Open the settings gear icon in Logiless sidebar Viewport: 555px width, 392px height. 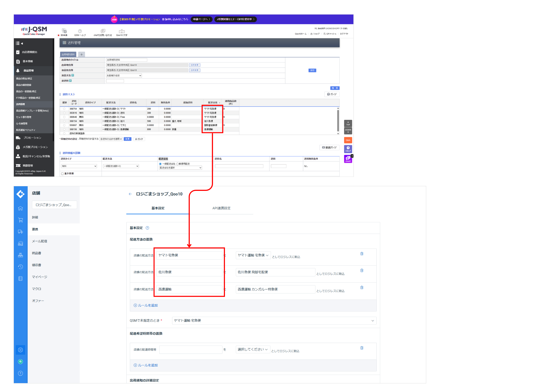(x=21, y=350)
